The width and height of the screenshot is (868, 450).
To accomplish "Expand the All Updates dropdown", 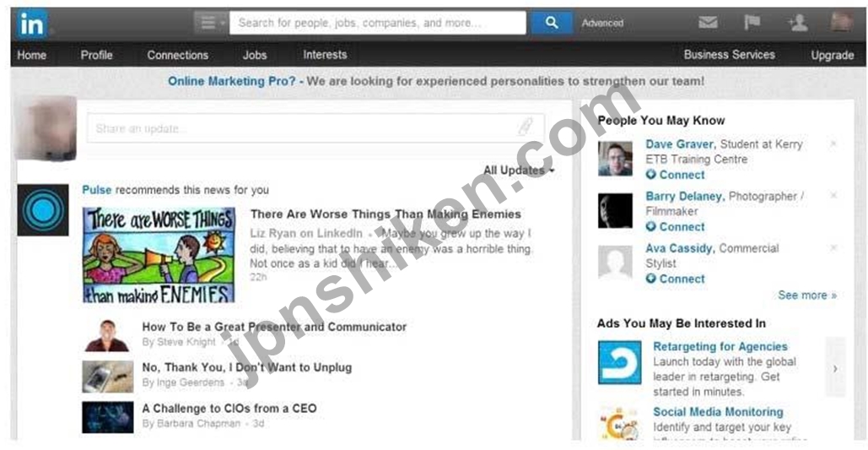I will [x=519, y=171].
